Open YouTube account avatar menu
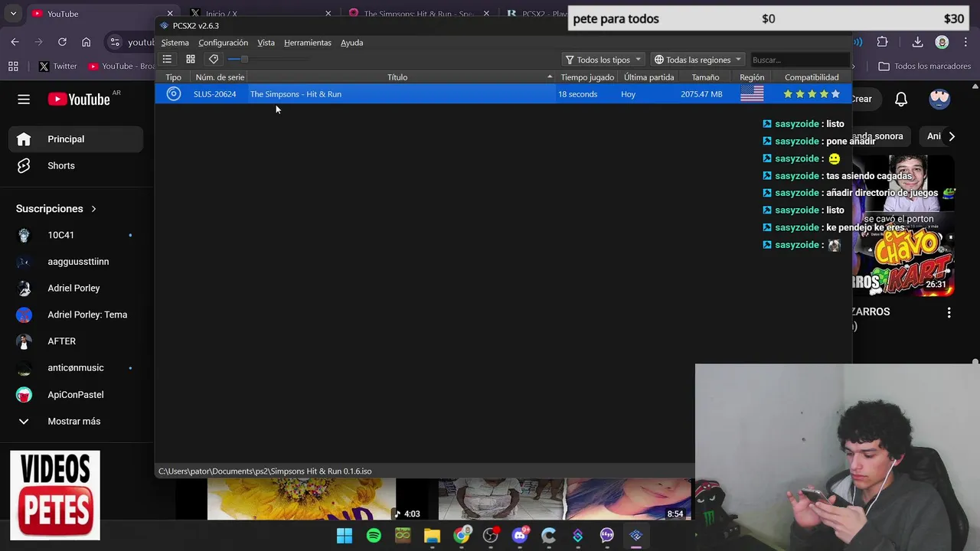 [x=939, y=99]
